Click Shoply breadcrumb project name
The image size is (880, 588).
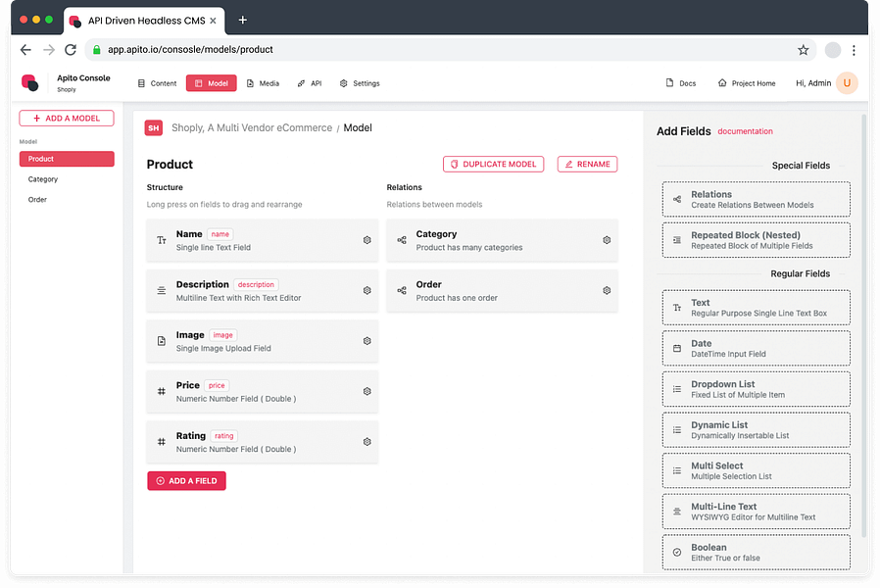pos(252,128)
